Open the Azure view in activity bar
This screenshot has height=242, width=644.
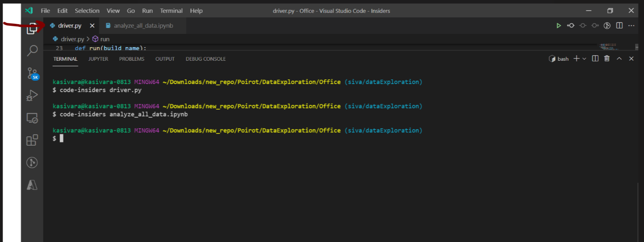click(x=32, y=185)
